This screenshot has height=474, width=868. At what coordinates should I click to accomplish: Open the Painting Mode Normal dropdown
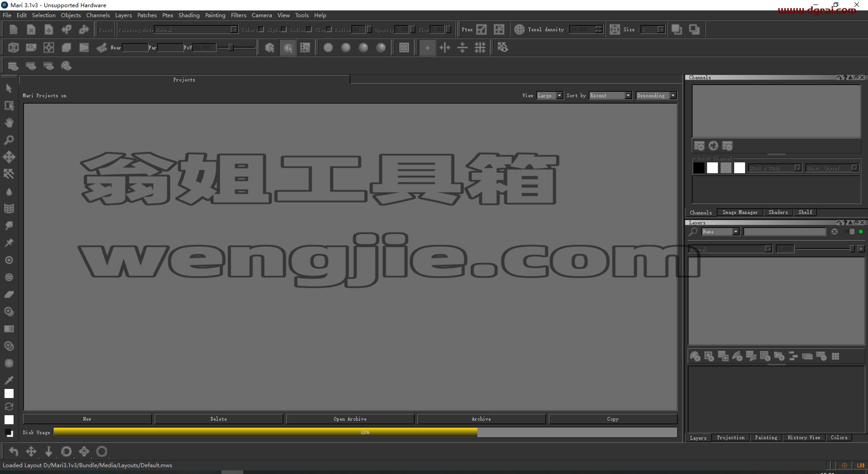[196, 29]
